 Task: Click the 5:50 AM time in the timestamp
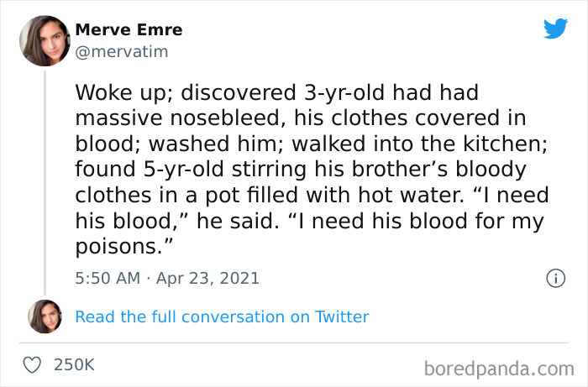[x=108, y=278]
